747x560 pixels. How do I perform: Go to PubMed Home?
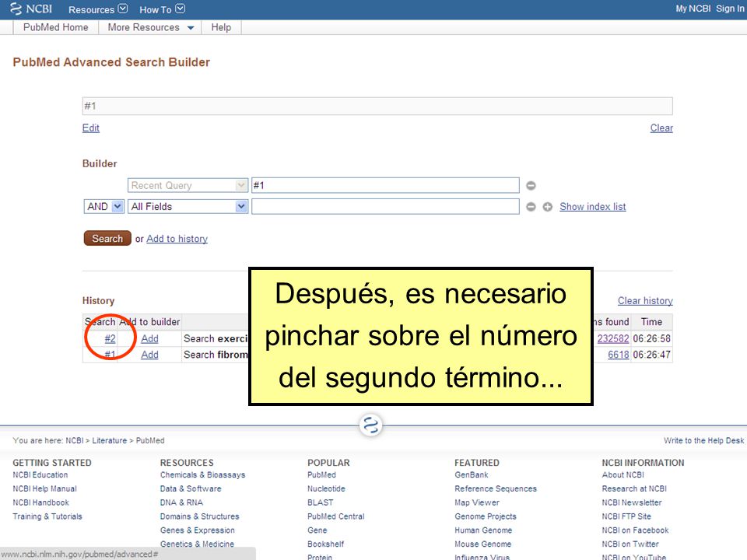56,28
